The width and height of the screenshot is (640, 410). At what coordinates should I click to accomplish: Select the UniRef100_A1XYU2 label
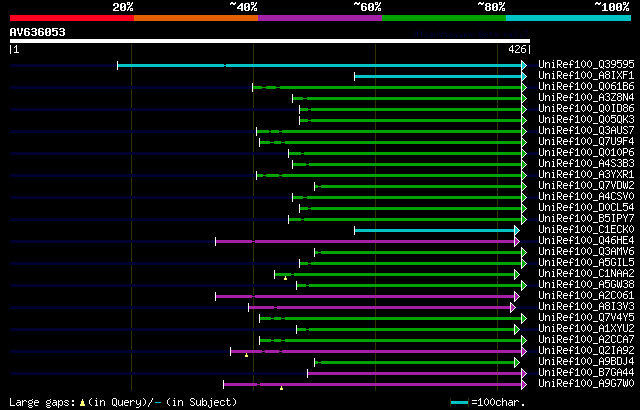point(586,329)
